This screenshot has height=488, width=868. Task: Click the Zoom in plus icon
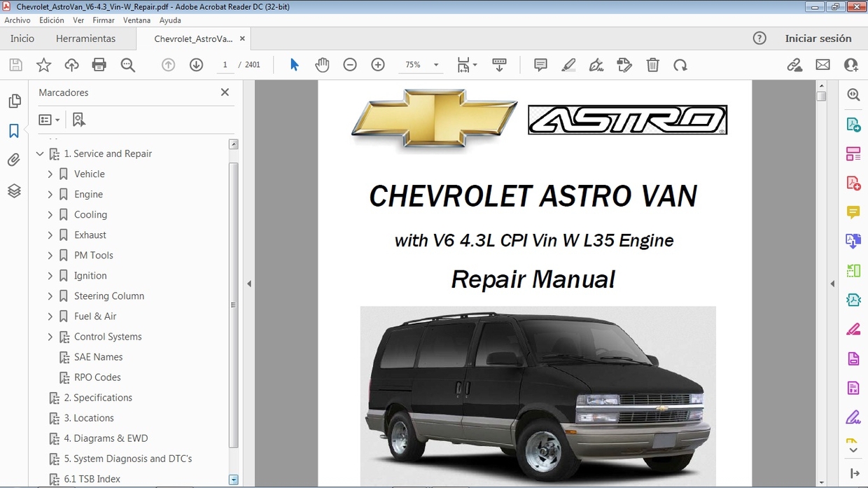coord(378,65)
